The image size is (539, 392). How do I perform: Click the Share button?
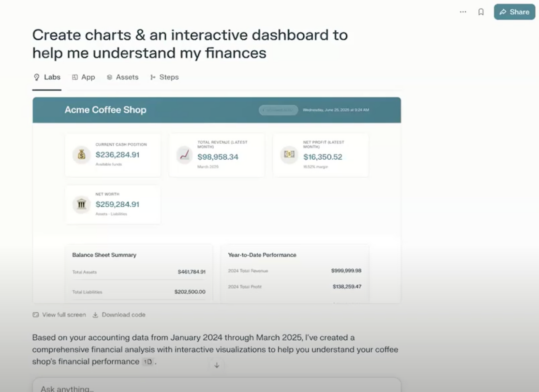(x=514, y=12)
